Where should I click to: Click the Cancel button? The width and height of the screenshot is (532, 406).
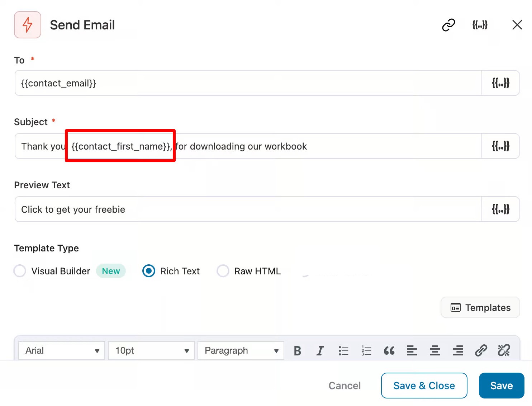coord(345,386)
